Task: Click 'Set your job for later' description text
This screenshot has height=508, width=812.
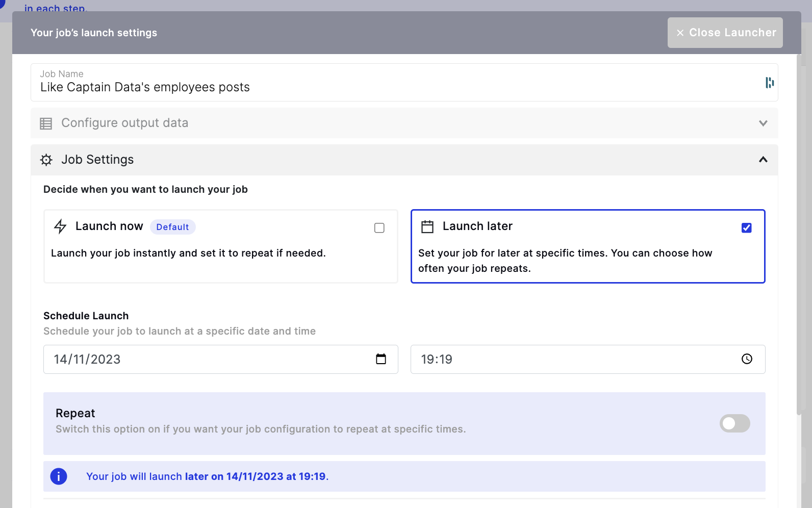Action: (x=565, y=261)
